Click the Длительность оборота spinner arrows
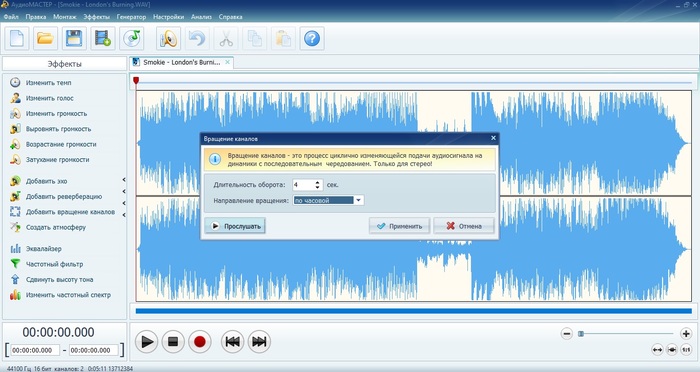 coord(317,184)
